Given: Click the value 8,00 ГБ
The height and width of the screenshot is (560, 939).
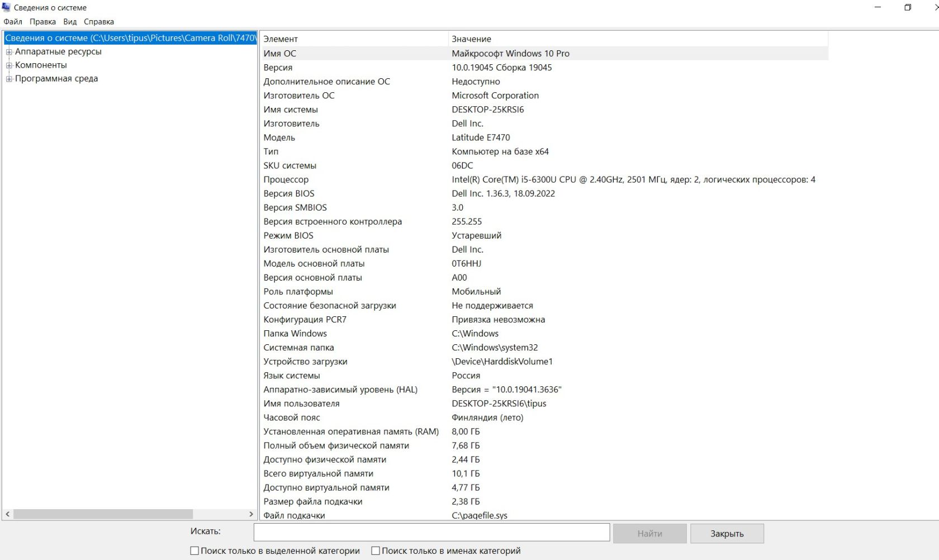Looking at the screenshot, I should click(x=466, y=431).
